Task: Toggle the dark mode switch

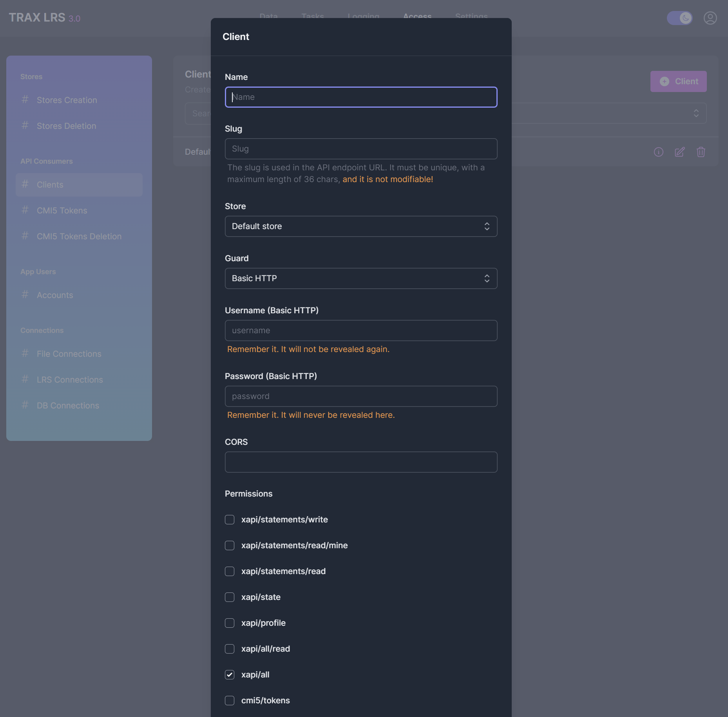Action: (x=679, y=18)
